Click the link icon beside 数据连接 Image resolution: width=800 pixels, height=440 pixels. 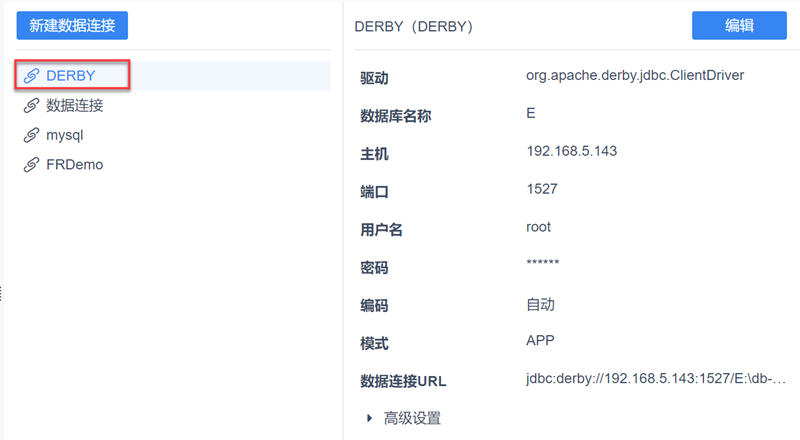click(x=31, y=105)
